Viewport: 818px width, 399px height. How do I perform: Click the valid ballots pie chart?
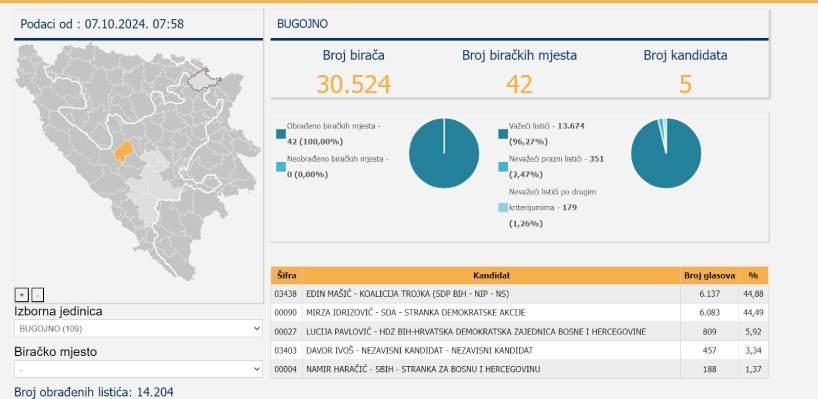[666, 153]
